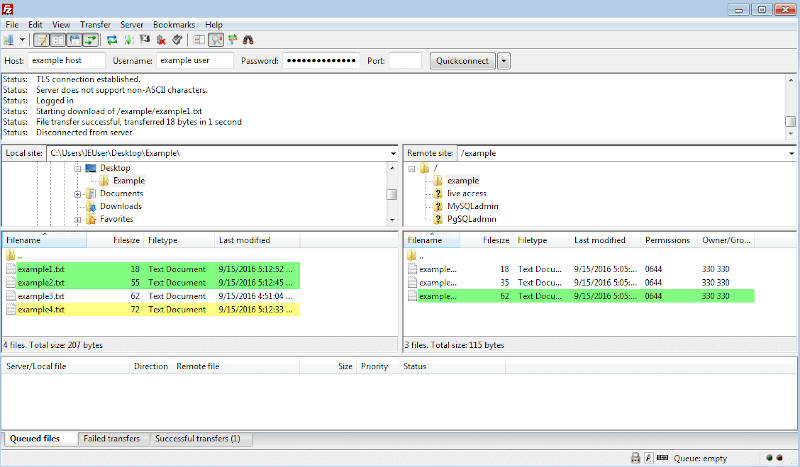This screenshot has height=467, width=800.
Task: Expand the Favorites node in local tree
Action: click(x=78, y=220)
